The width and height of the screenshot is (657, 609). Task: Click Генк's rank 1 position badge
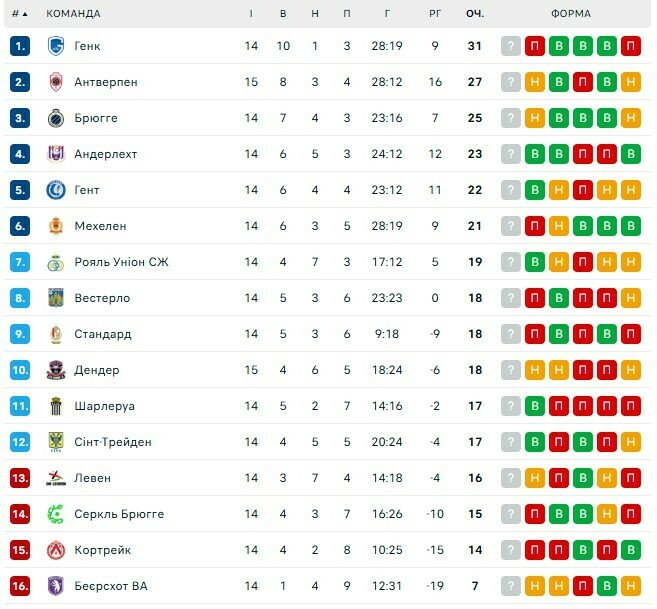click(x=21, y=46)
